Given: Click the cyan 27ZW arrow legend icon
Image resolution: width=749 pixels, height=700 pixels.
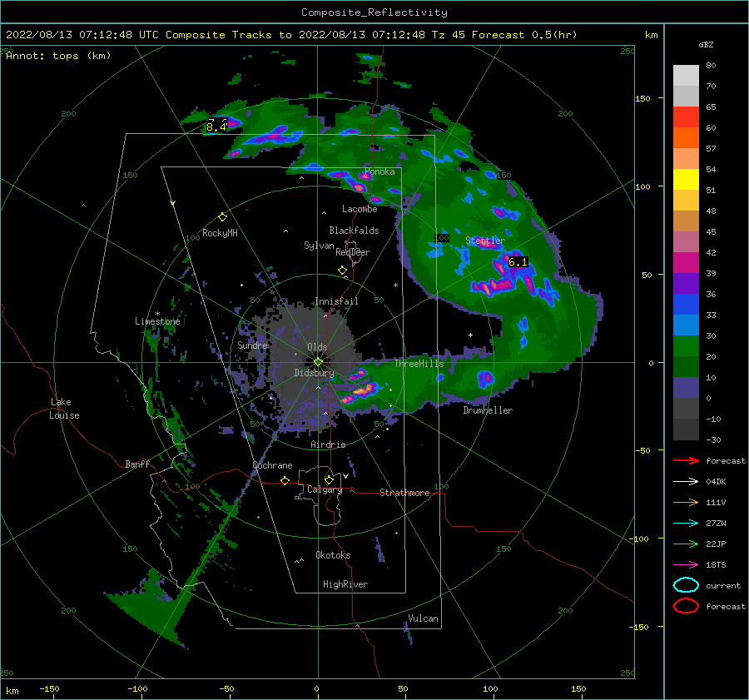Looking at the screenshot, I should pos(686,524).
